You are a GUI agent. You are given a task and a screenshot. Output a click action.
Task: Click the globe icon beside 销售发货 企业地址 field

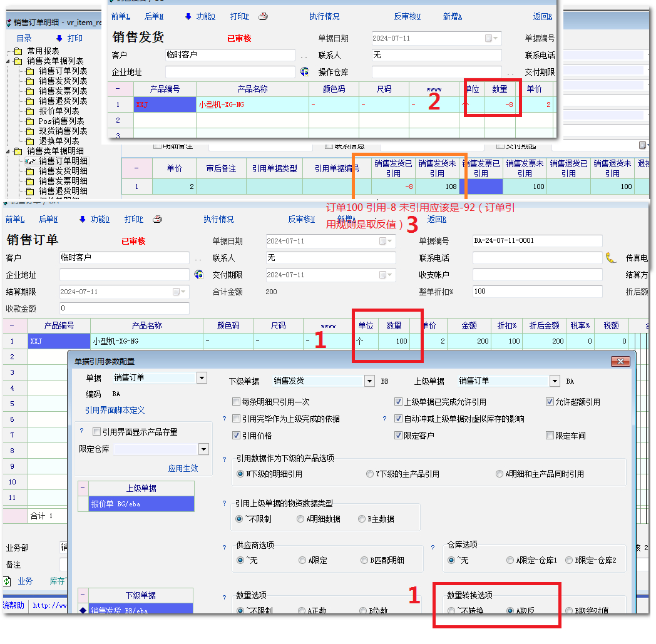pos(305,72)
